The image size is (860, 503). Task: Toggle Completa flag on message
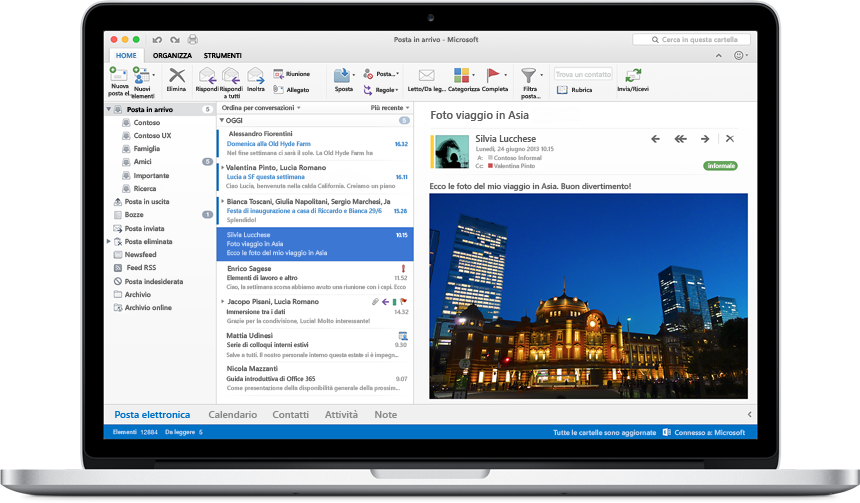pos(495,76)
